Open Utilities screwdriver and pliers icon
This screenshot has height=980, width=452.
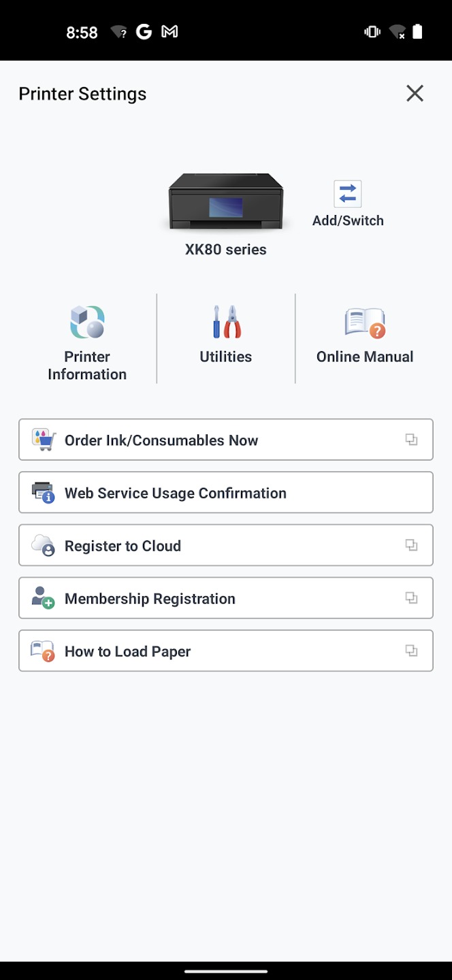click(x=226, y=323)
